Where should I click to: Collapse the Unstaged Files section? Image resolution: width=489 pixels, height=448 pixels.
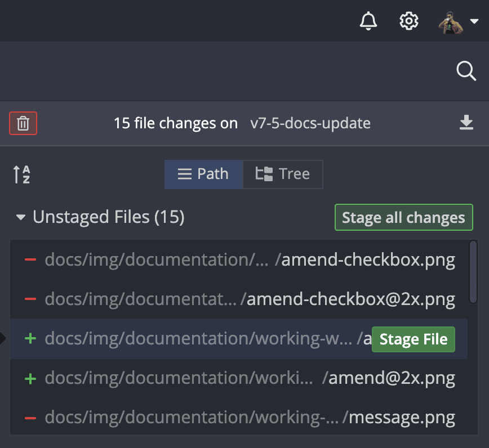coord(21,217)
